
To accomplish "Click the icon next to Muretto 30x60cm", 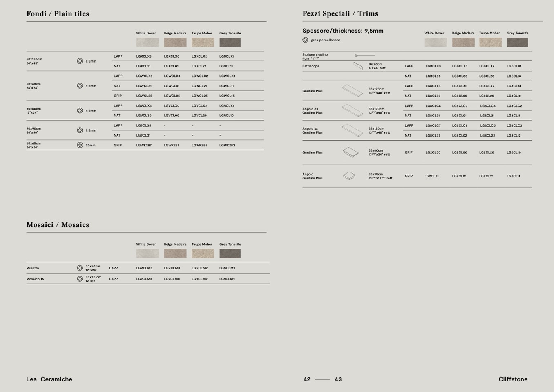I will coord(80,268).
